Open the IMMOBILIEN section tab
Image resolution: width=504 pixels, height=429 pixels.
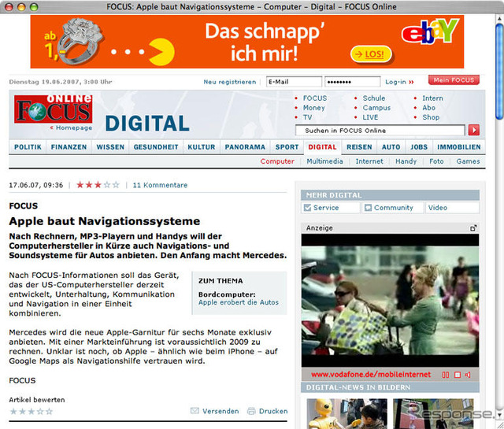click(459, 147)
